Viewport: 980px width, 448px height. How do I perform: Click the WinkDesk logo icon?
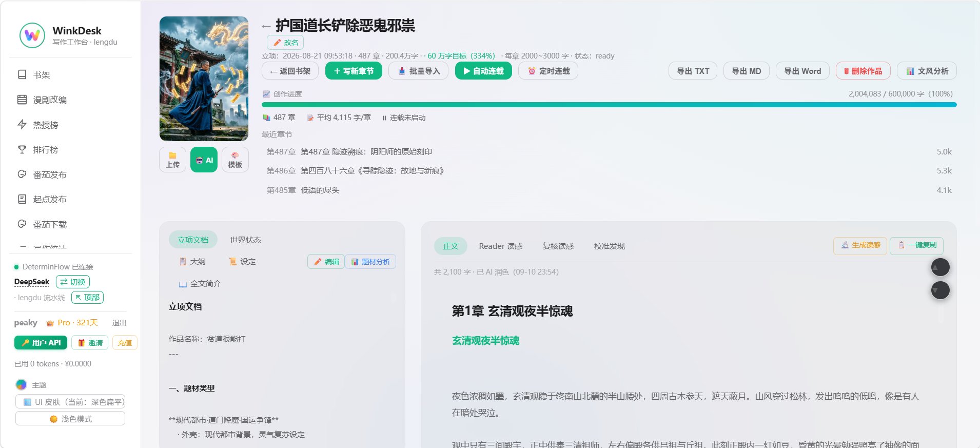pyautogui.click(x=32, y=35)
